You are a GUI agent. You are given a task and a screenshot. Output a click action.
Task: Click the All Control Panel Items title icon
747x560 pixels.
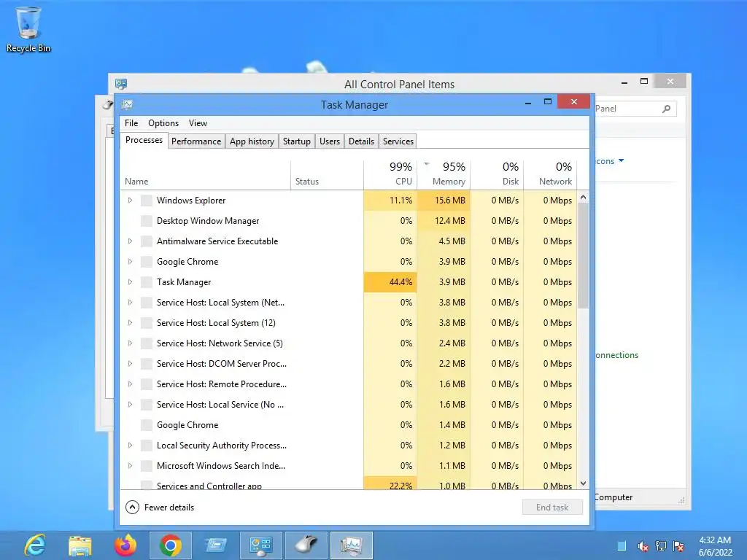tap(121, 85)
